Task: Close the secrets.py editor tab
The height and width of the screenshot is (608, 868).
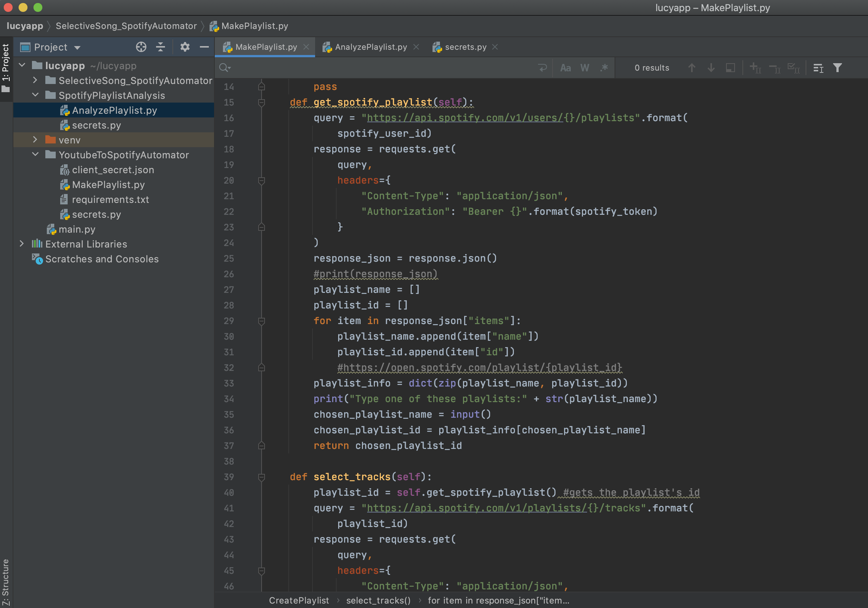Action: point(495,47)
